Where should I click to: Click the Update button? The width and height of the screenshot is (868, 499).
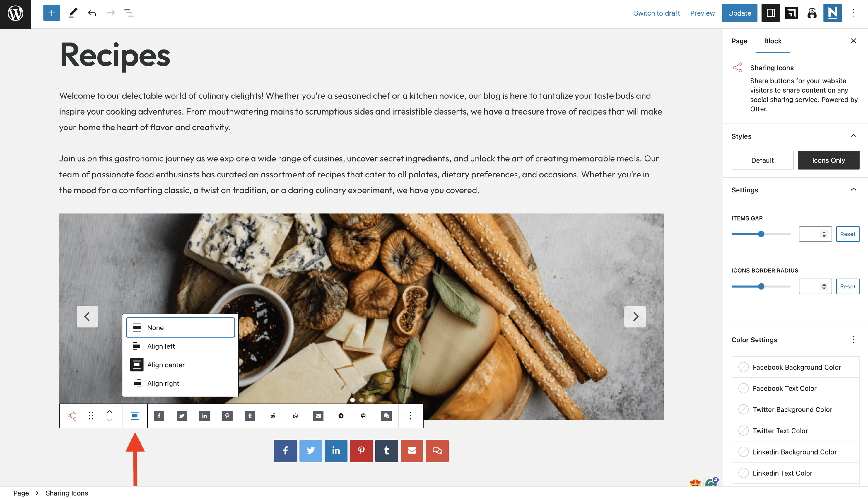[740, 13]
